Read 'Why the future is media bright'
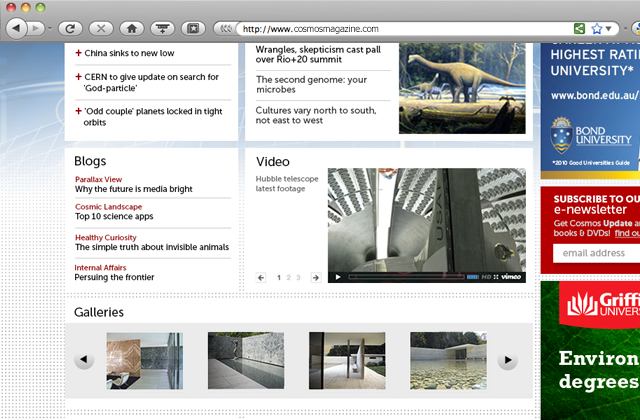The width and height of the screenshot is (640, 420). (133, 189)
